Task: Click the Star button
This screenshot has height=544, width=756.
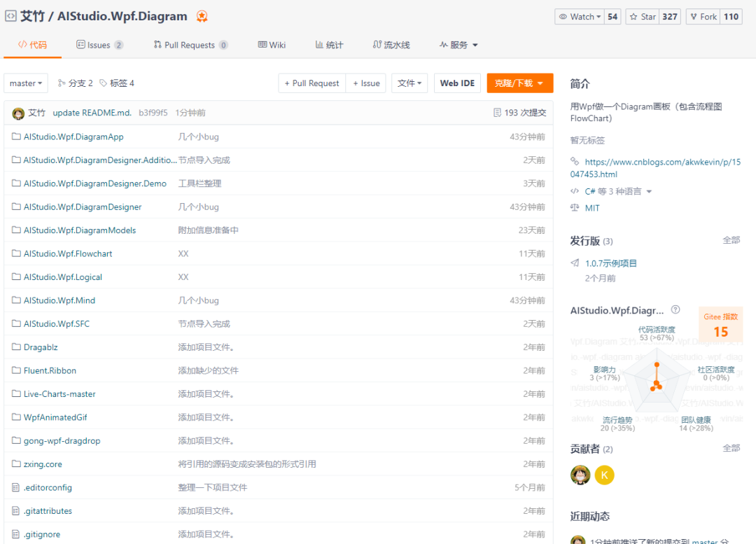Action: 643,17
